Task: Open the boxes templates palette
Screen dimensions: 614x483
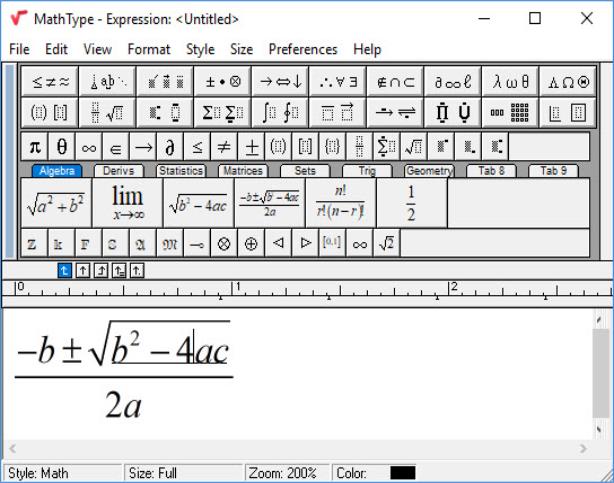Action: point(568,113)
